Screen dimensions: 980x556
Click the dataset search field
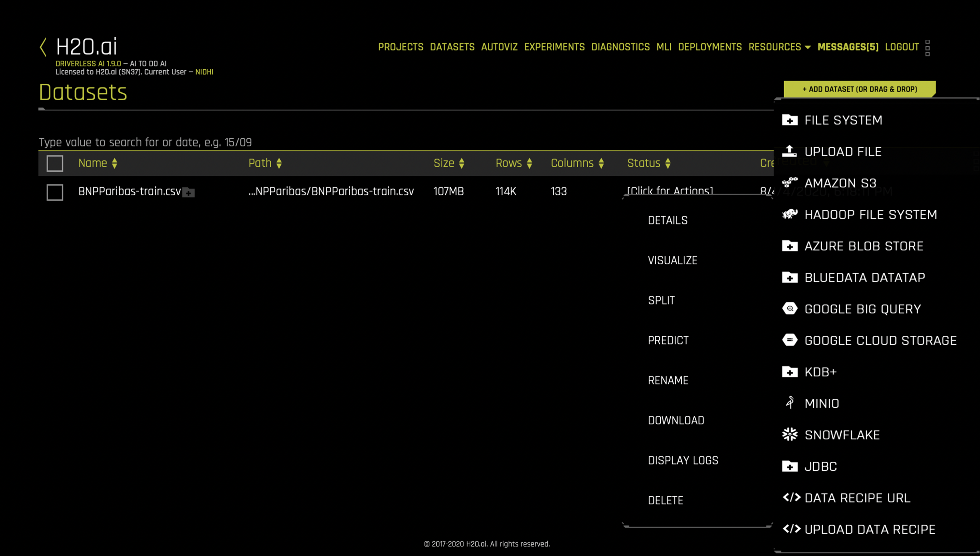click(x=181, y=142)
